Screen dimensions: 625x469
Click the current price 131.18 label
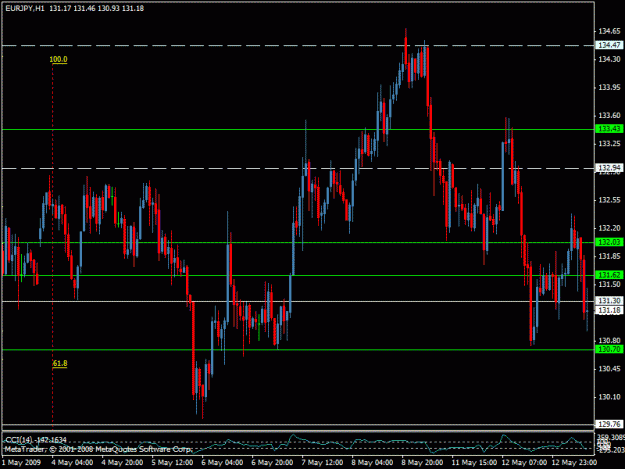[x=609, y=310]
